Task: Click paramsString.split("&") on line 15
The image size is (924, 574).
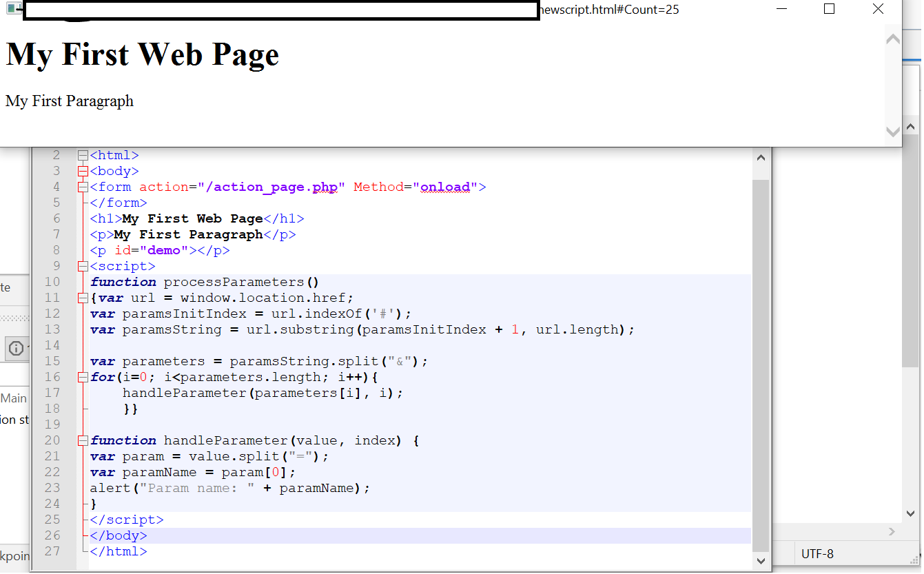Action: (325, 362)
